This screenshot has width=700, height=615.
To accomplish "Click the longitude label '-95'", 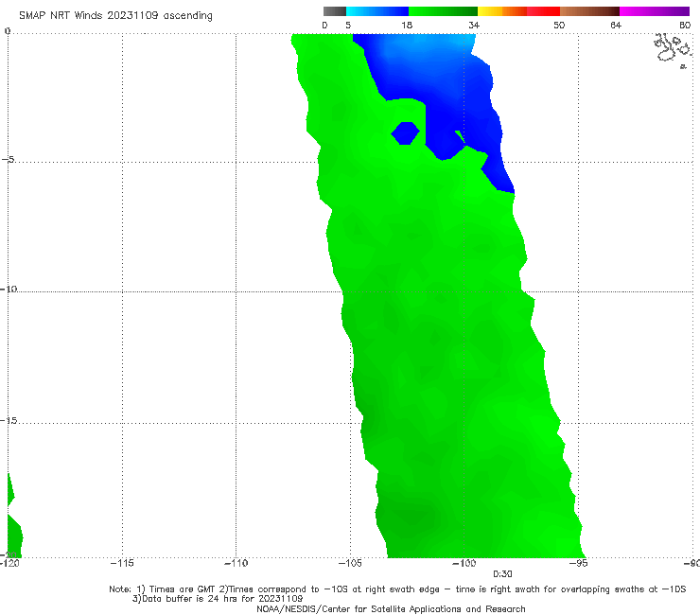I will point(579,563).
